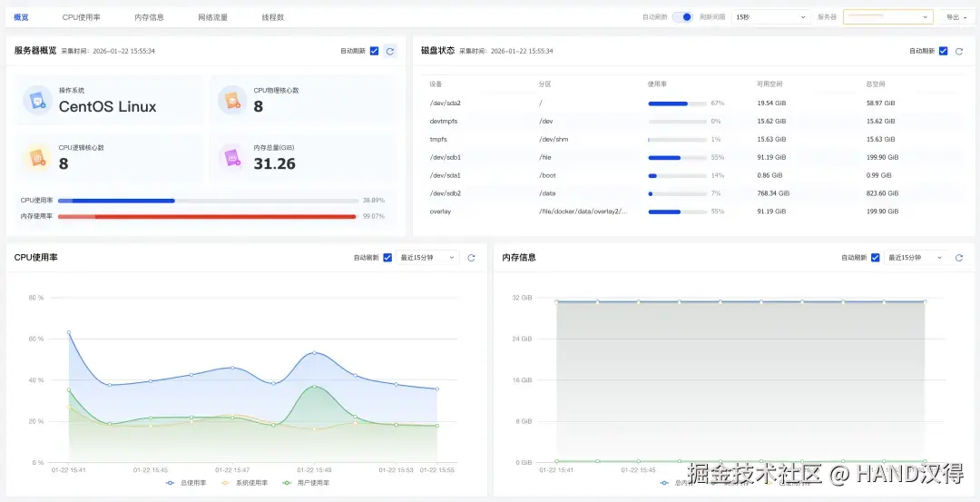Select the overlay device cell
Image resolution: width=980 pixels, height=502 pixels.
click(440, 212)
